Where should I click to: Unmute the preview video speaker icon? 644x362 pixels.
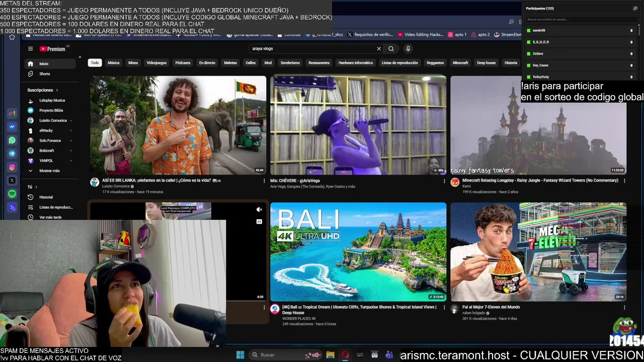tap(259, 210)
